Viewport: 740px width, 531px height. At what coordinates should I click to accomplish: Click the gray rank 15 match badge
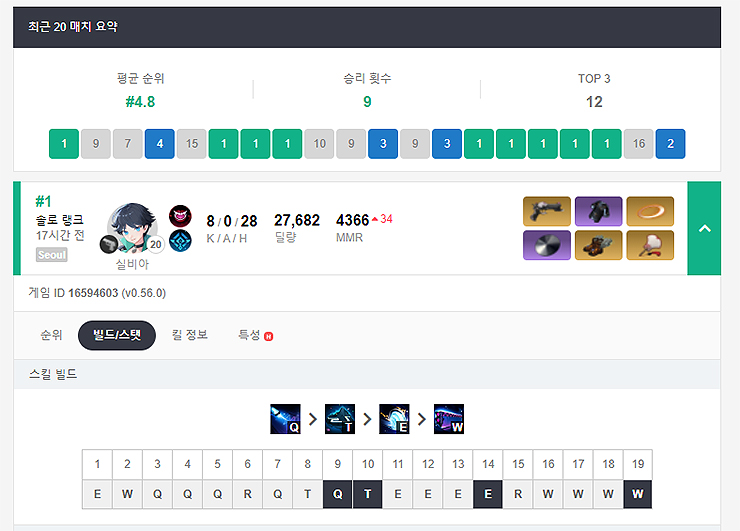pos(192,143)
